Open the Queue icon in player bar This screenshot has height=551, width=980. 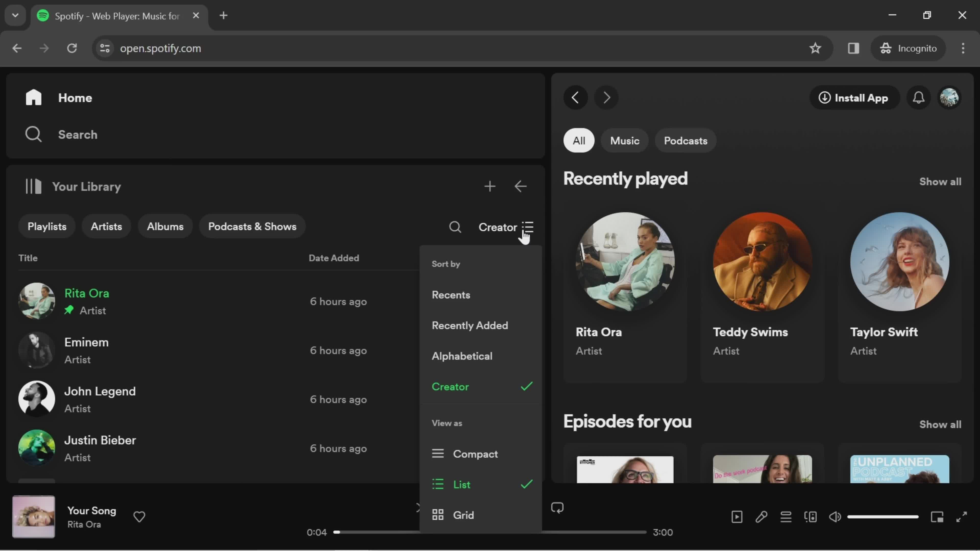pos(786,517)
